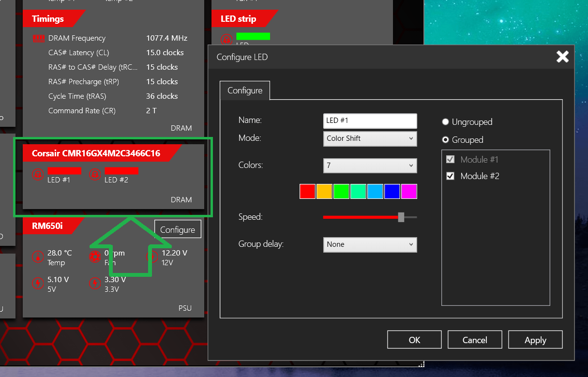Uncheck the Module #2 checkbox
The width and height of the screenshot is (588, 377).
click(x=450, y=176)
